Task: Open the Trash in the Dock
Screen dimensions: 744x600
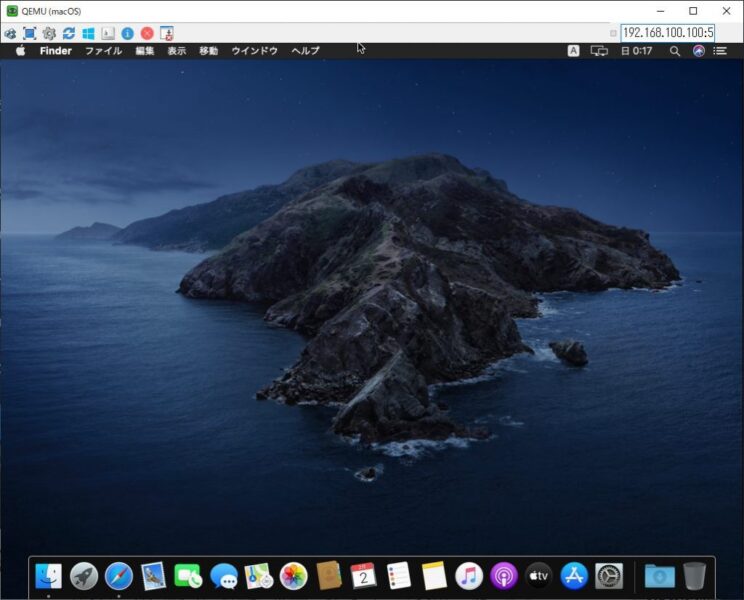Action: click(x=695, y=576)
